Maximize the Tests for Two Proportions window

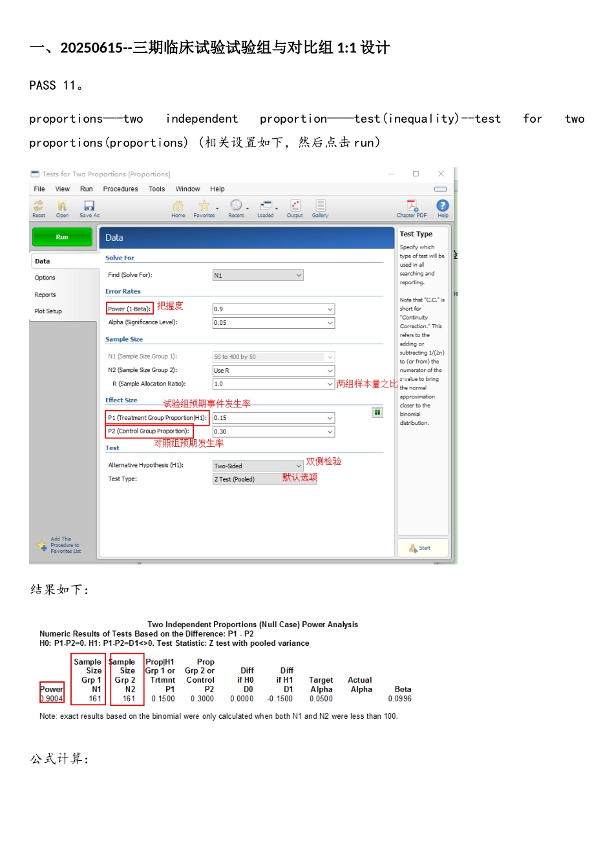click(x=416, y=174)
